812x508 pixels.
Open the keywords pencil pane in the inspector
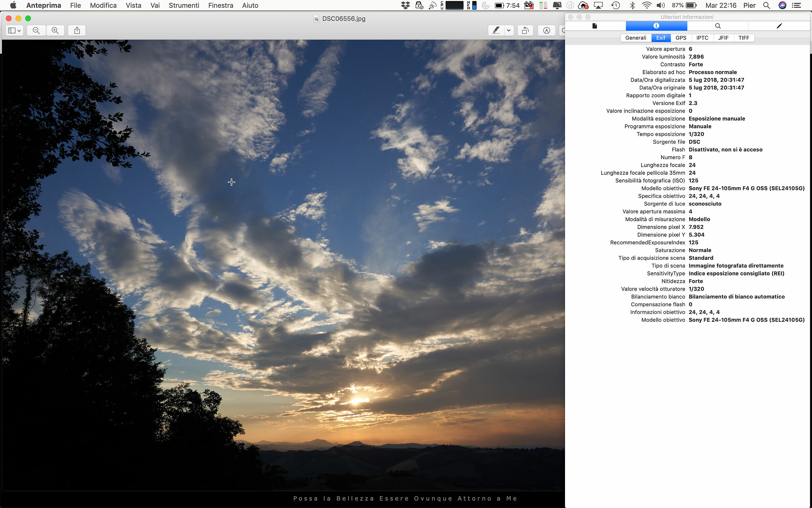coord(779,26)
